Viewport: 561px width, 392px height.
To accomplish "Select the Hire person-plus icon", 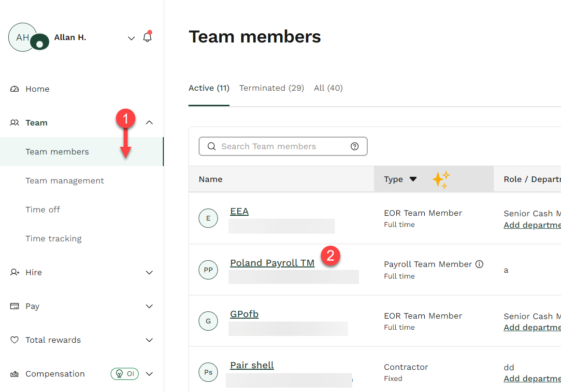I will (x=15, y=272).
